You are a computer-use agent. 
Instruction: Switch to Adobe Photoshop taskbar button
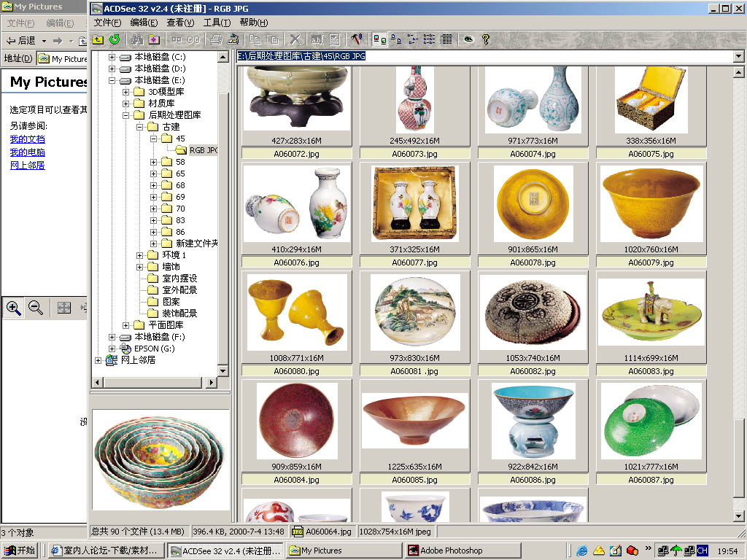[x=463, y=551]
